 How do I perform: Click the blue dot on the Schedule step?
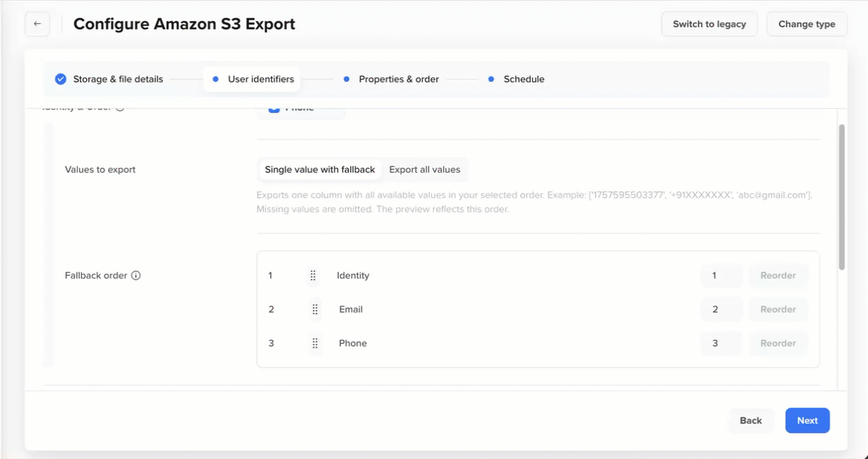(490, 79)
